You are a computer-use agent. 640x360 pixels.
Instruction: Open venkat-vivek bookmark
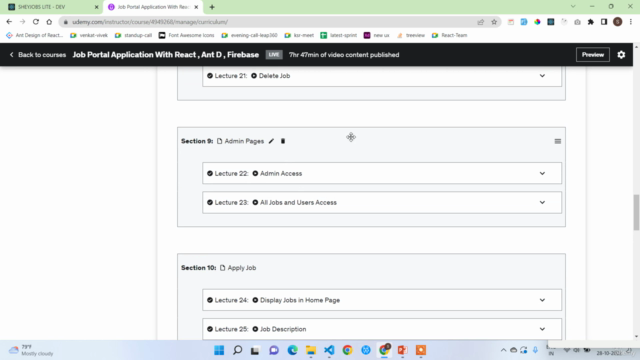click(x=89, y=36)
